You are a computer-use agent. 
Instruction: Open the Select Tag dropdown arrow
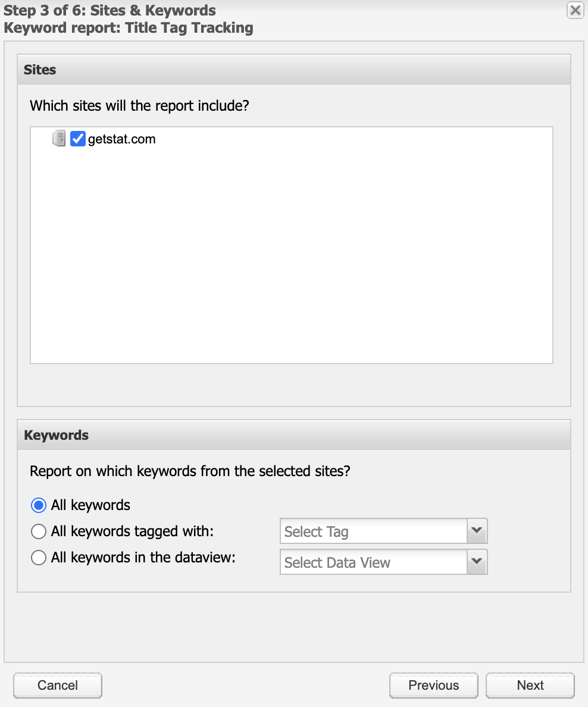(x=476, y=531)
